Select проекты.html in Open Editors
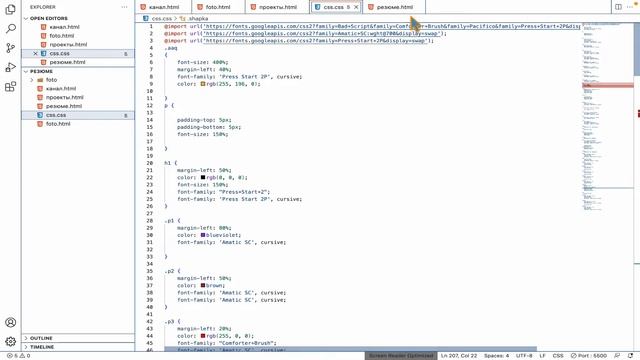 click(x=68, y=44)
